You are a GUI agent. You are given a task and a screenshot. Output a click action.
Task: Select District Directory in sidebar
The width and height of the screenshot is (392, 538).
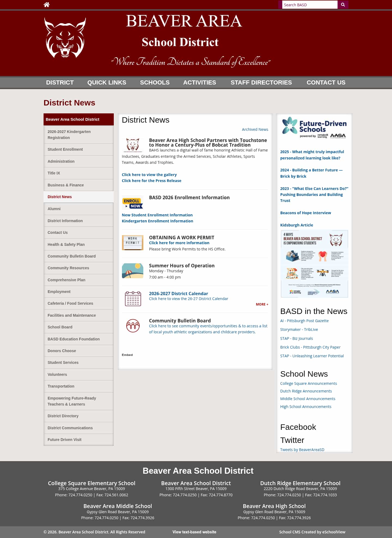coord(79,416)
